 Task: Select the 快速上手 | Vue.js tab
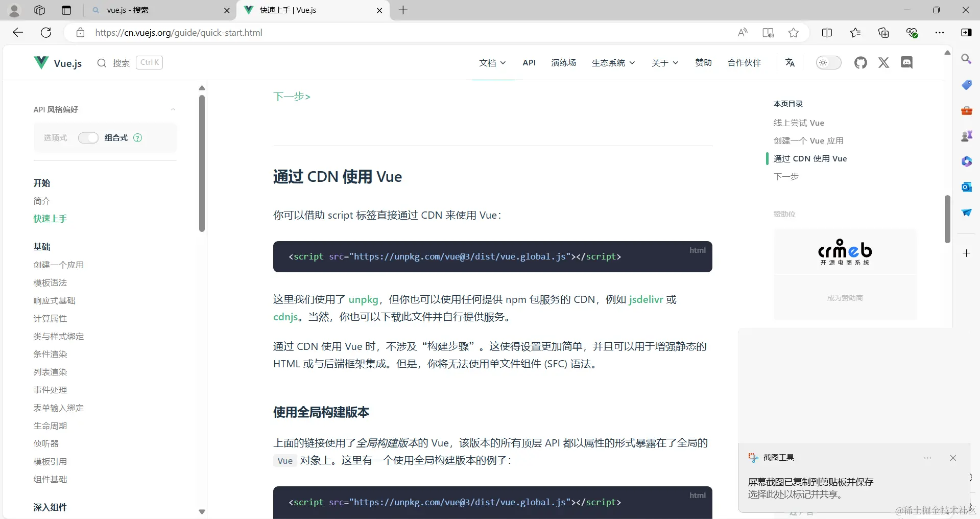313,10
